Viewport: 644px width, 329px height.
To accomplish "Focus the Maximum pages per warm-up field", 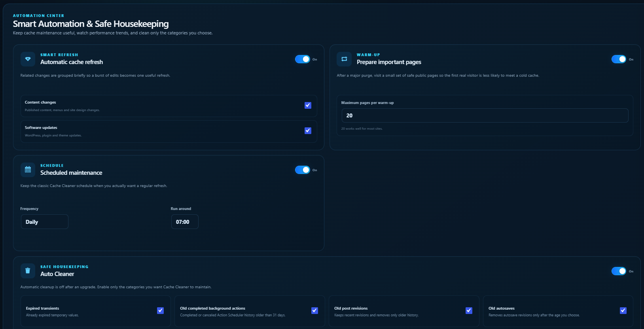I will point(485,115).
